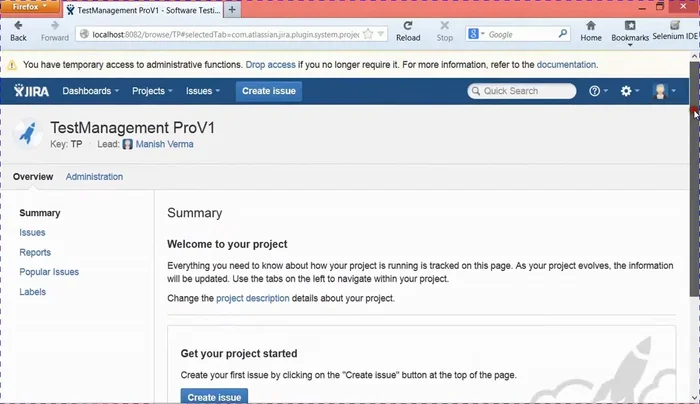Switch to the Administration tab
The height and width of the screenshot is (404, 700).
coord(94,177)
